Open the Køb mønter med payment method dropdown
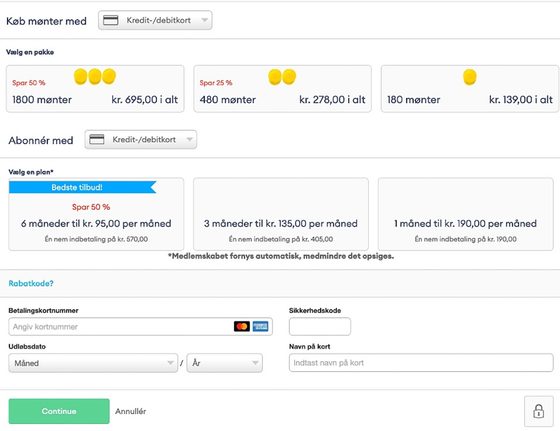Image resolution: width=560 pixels, height=431 pixels. coord(155,20)
